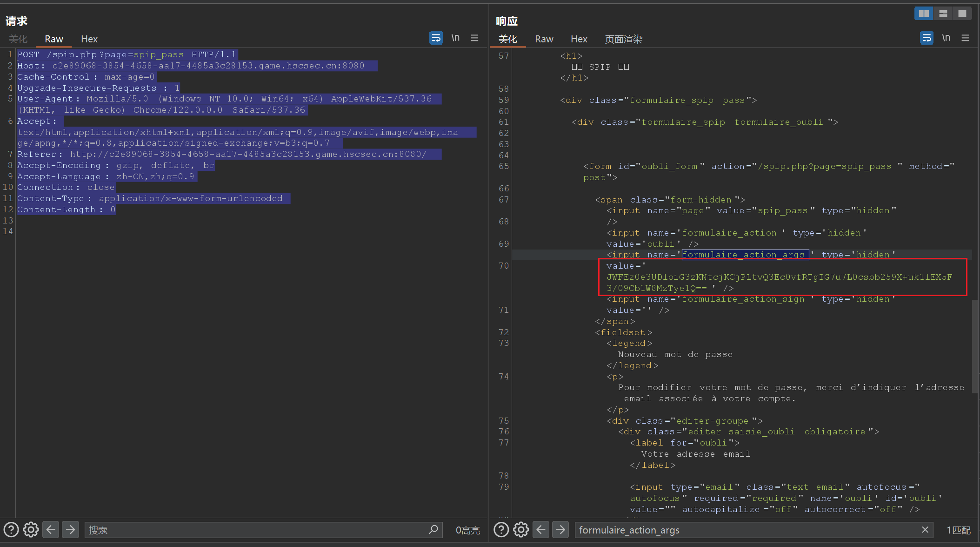Open search settings gear below request pane
Screen dimensions: 980x547
31,530
